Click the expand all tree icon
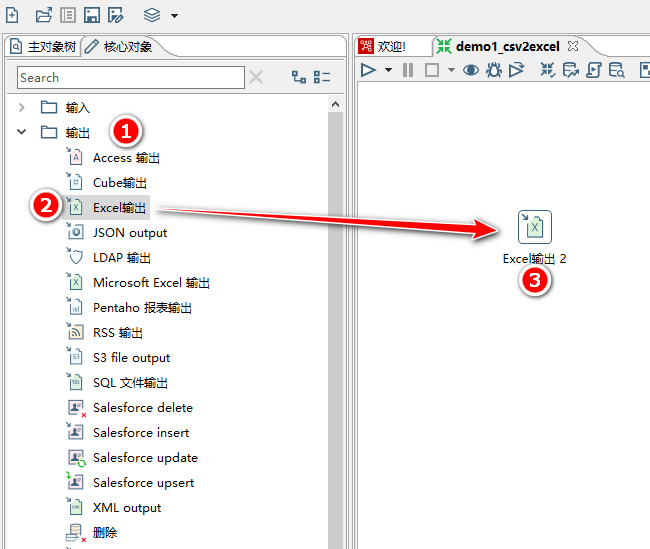This screenshot has height=549, width=650. [298, 77]
